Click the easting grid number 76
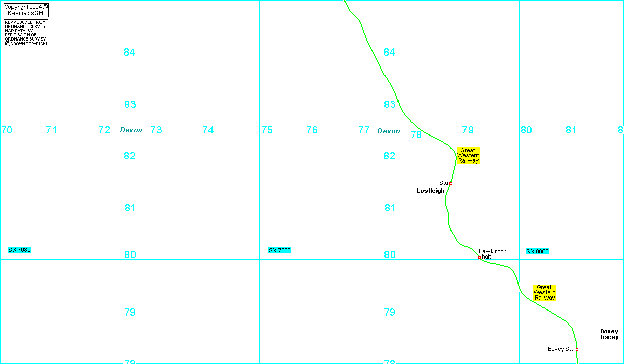The height and width of the screenshot is (364, 624). point(312,130)
